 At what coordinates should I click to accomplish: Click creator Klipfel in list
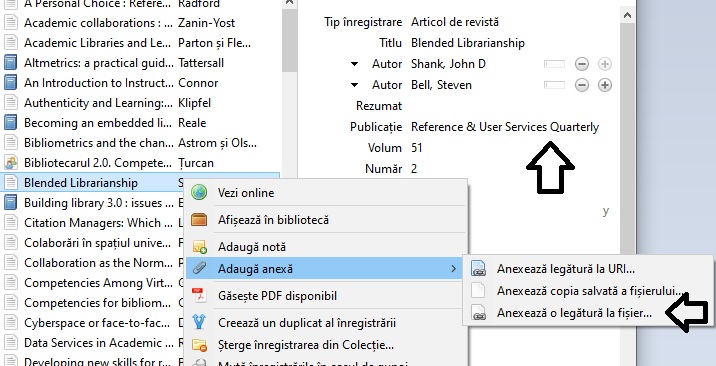click(195, 103)
